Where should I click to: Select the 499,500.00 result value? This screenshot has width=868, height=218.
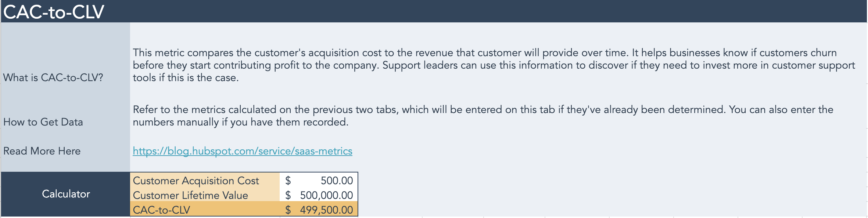coord(326,210)
